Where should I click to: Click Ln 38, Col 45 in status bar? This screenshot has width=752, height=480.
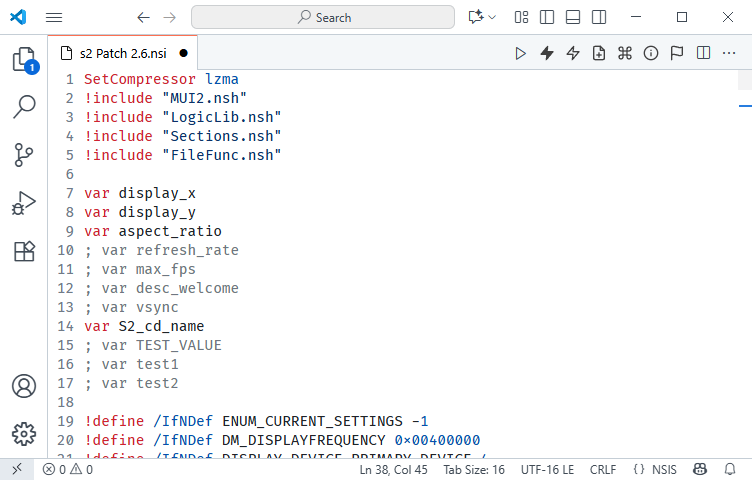394,469
